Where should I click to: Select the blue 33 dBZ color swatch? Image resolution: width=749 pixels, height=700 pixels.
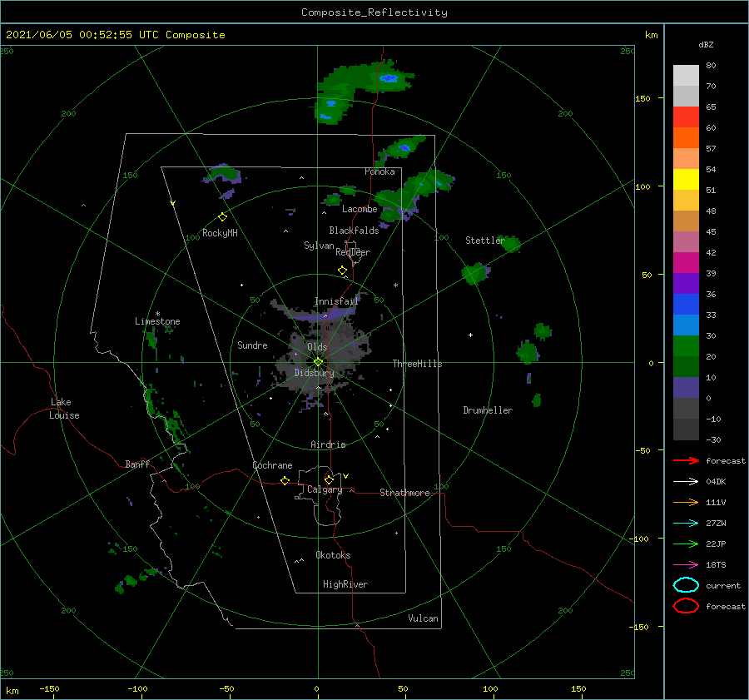pos(686,305)
